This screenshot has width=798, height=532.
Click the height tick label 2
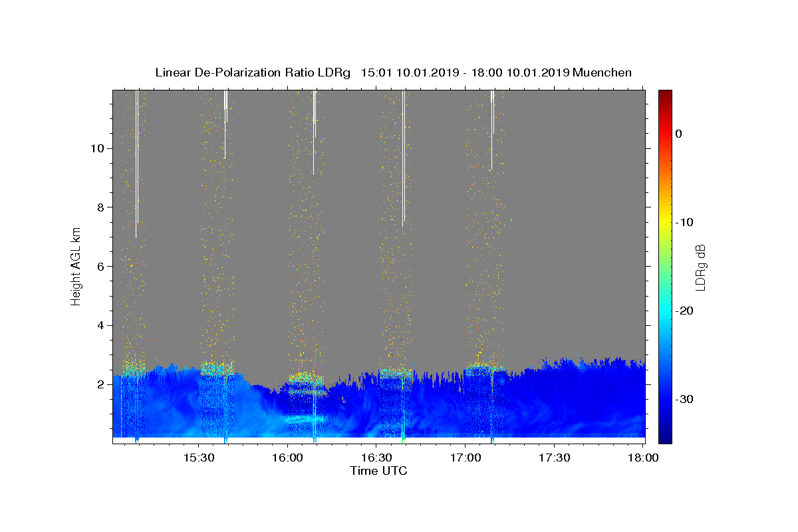pyautogui.click(x=99, y=384)
